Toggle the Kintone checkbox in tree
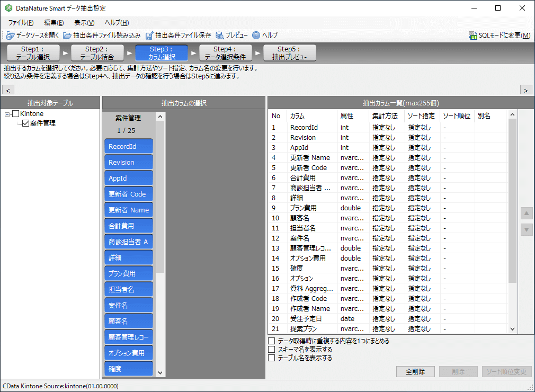This screenshot has width=535, height=392. tap(16, 113)
